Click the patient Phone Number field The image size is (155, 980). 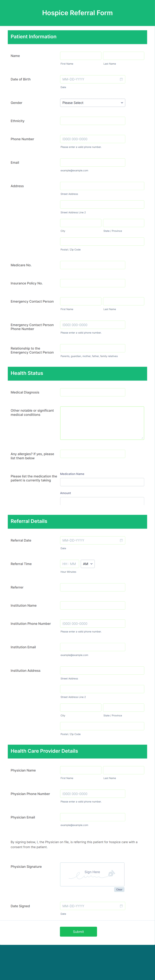point(92,139)
